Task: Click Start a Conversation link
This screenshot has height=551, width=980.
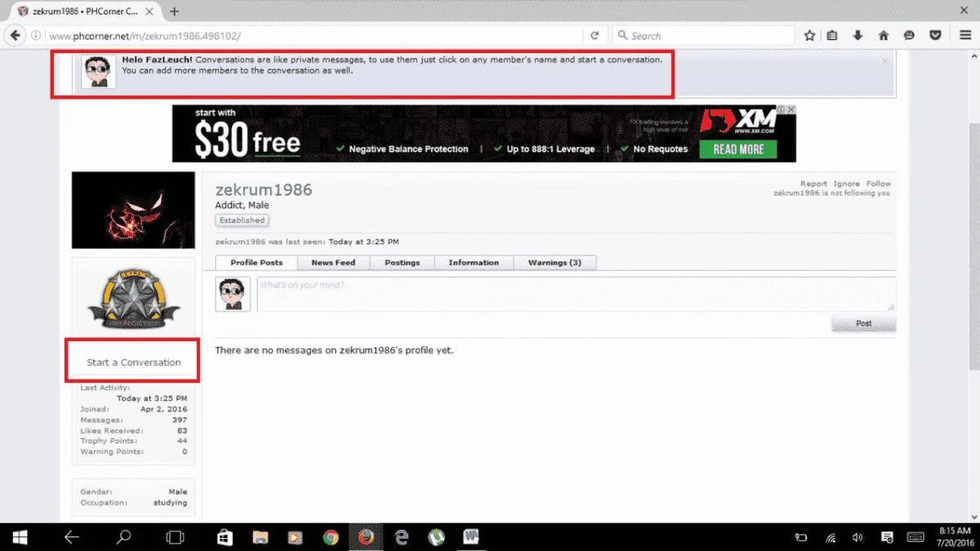Action: (134, 362)
